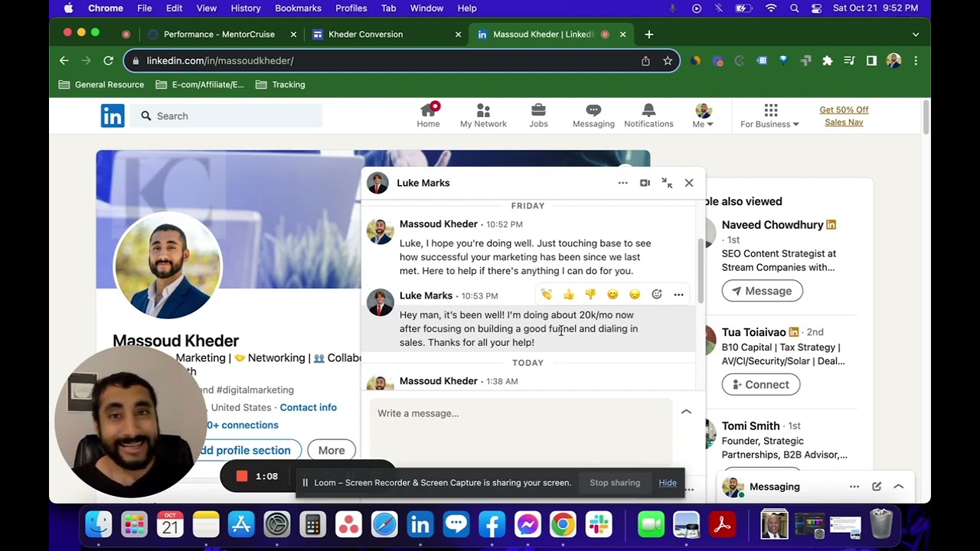The width and height of the screenshot is (980, 551).
Task: Go to LinkedIn Home feed
Action: tap(428, 116)
